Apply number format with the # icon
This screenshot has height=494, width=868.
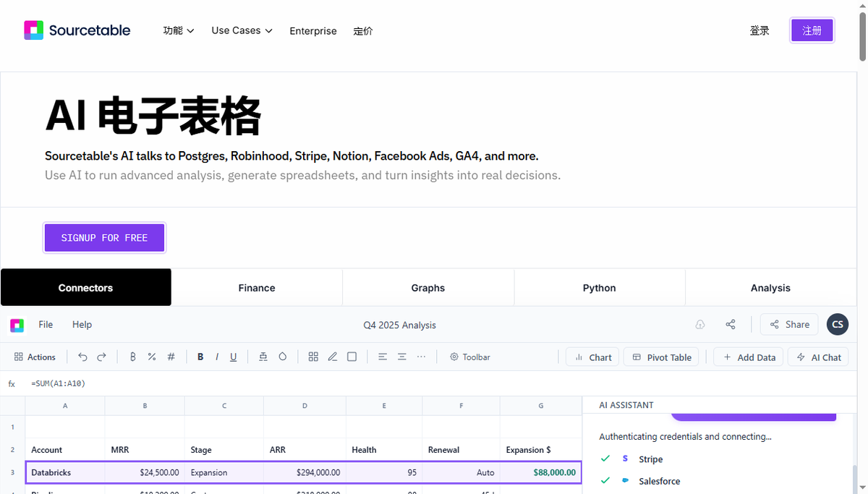pyautogui.click(x=171, y=357)
